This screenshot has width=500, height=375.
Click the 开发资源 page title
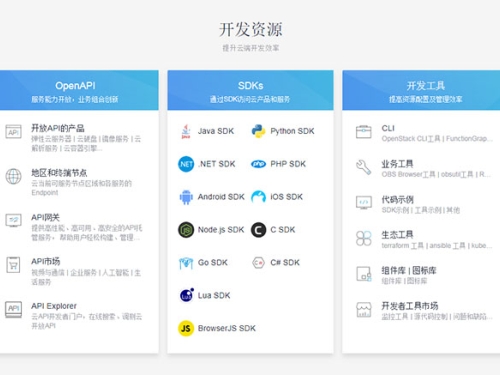click(251, 30)
